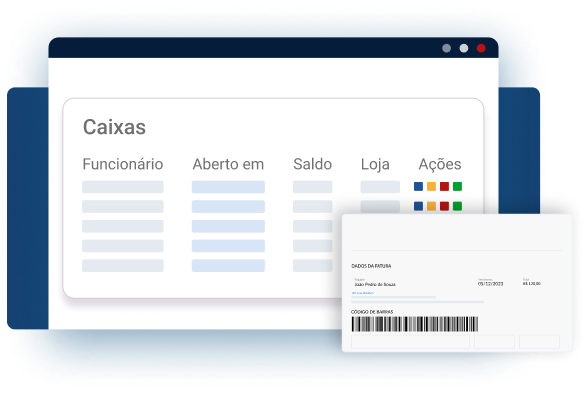Screen dimensions: 586x393
Task: Click the Ações column header
Action: (x=440, y=164)
